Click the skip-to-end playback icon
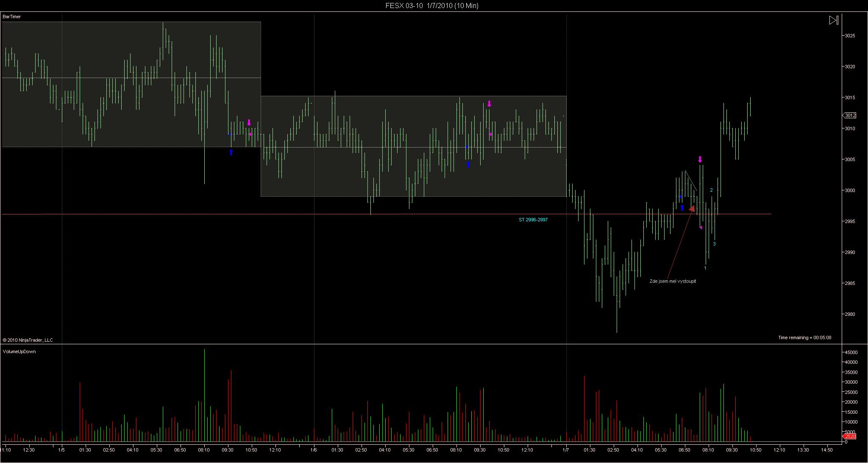The height and width of the screenshot is (463, 868). click(833, 20)
